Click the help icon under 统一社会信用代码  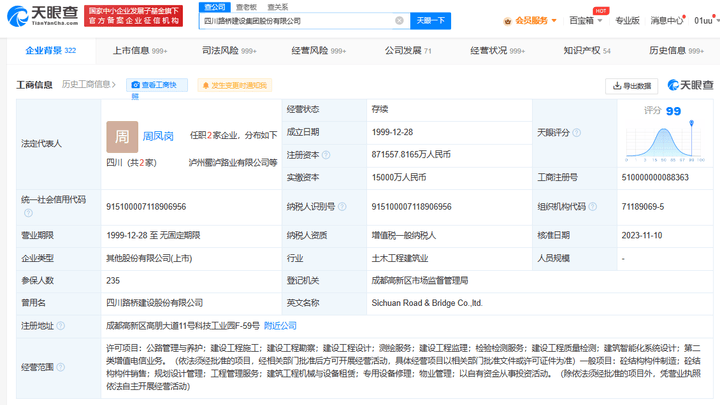(x=28, y=213)
